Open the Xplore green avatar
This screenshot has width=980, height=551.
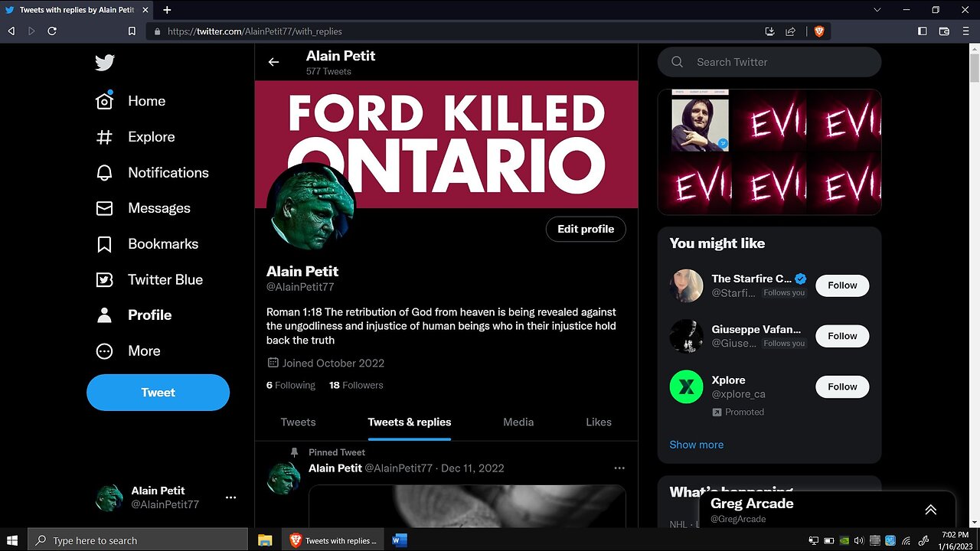(687, 386)
